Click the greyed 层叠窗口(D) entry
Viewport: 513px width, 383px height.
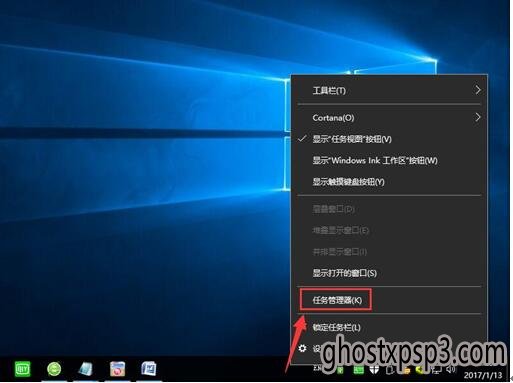click(389, 209)
